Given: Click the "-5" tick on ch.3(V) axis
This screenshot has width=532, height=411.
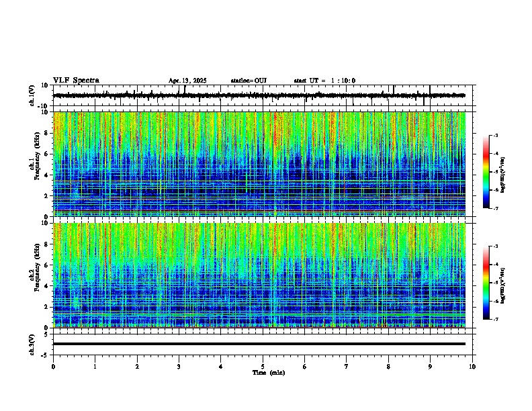Looking at the screenshot, I should pyautogui.click(x=45, y=355).
